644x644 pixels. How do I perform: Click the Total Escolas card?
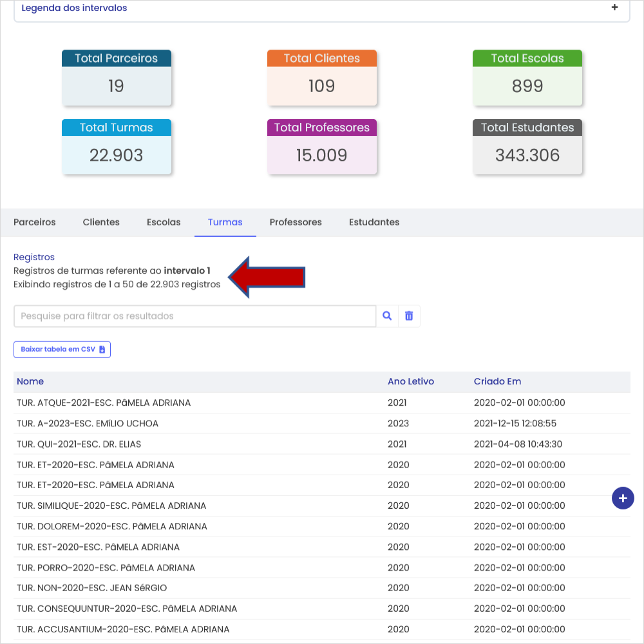coord(527,78)
